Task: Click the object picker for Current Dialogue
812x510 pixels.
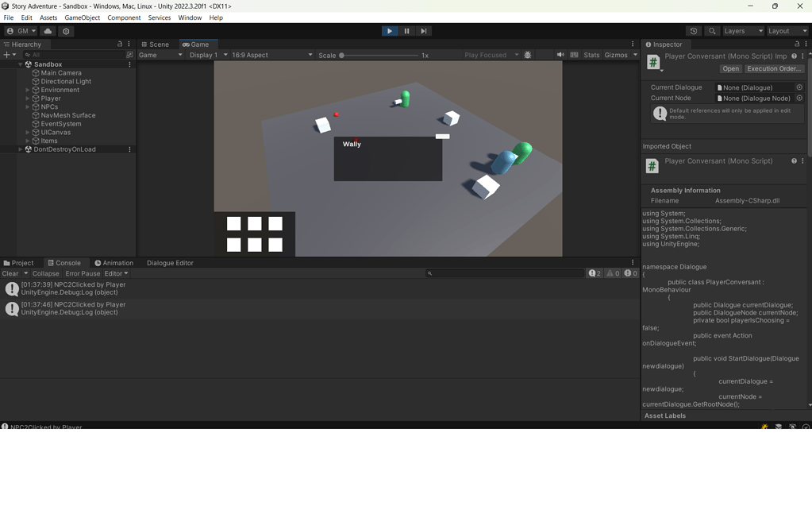Action: pos(799,87)
